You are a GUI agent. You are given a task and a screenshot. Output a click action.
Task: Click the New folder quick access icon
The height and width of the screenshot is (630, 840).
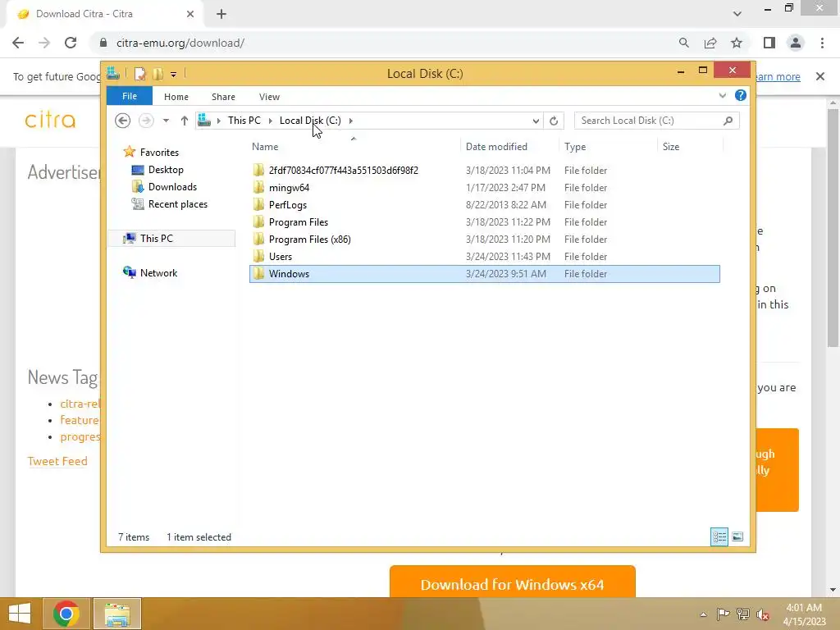157,73
